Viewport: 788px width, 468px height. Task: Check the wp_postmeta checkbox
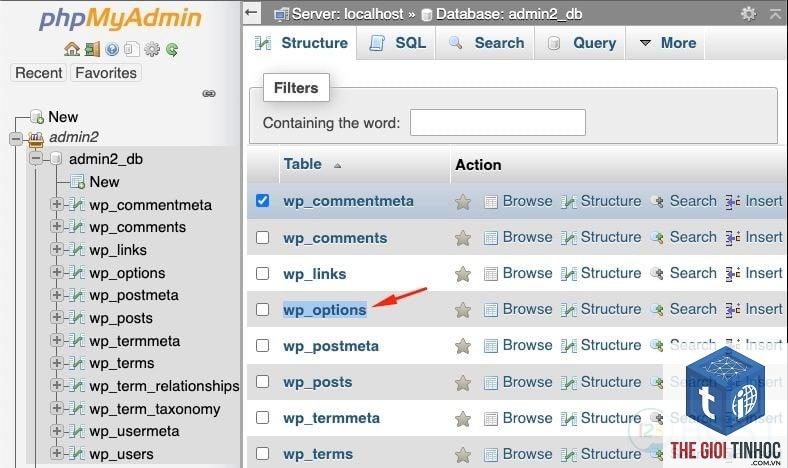[x=262, y=345]
